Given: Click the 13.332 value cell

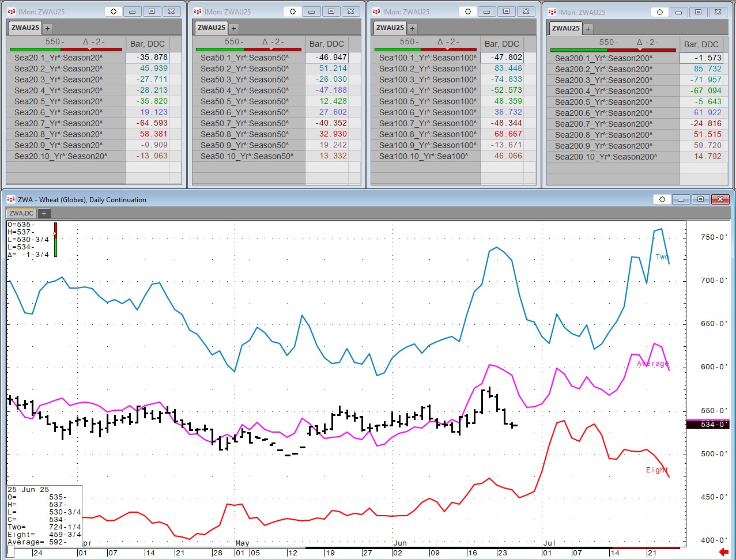Looking at the screenshot, I should tap(327, 156).
